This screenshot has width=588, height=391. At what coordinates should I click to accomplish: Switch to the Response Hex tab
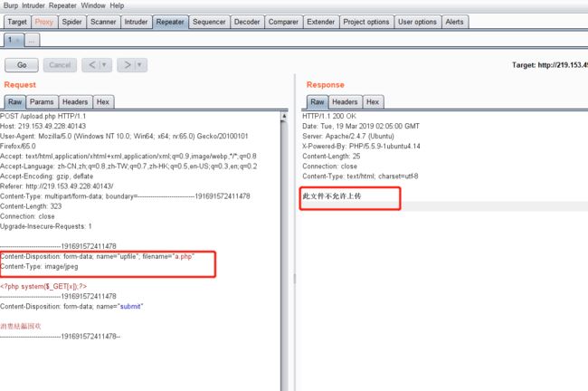pos(373,101)
